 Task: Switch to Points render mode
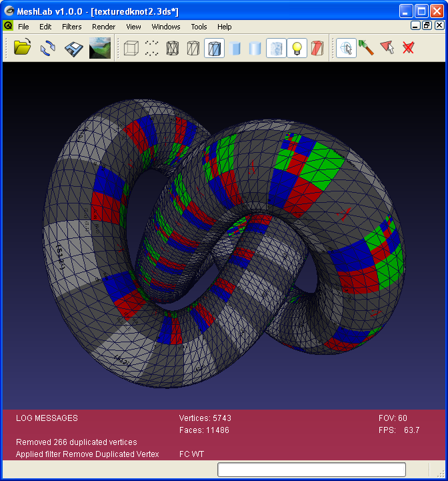pos(152,48)
